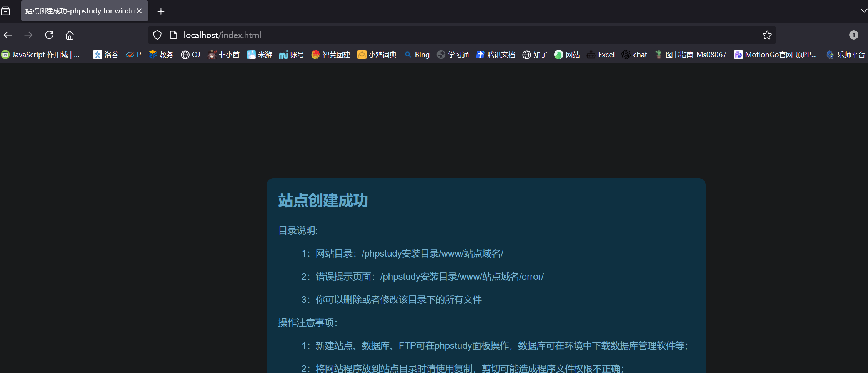Go forward using the forward arrow

coord(28,35)
